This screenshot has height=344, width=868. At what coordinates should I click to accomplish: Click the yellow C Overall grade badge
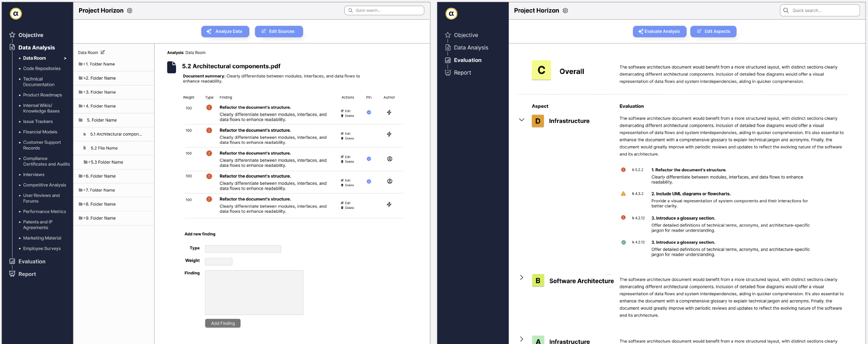click(541, 70)
